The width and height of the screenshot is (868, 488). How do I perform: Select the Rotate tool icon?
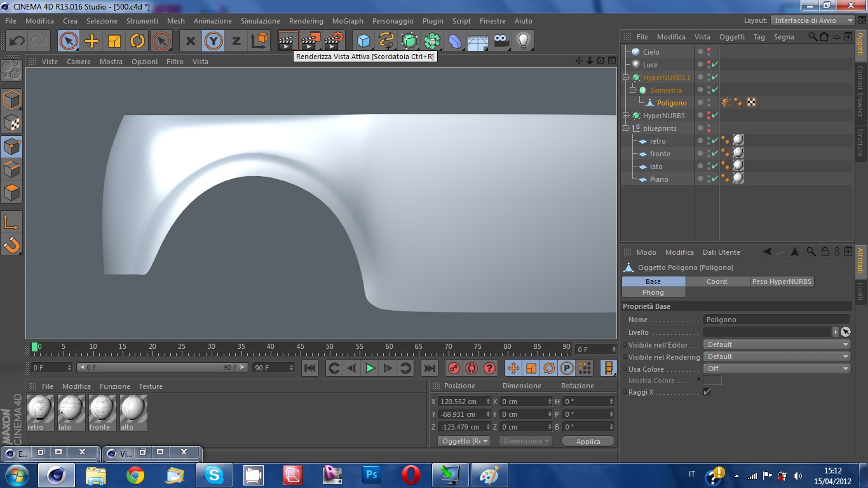(x=137, y=41)
